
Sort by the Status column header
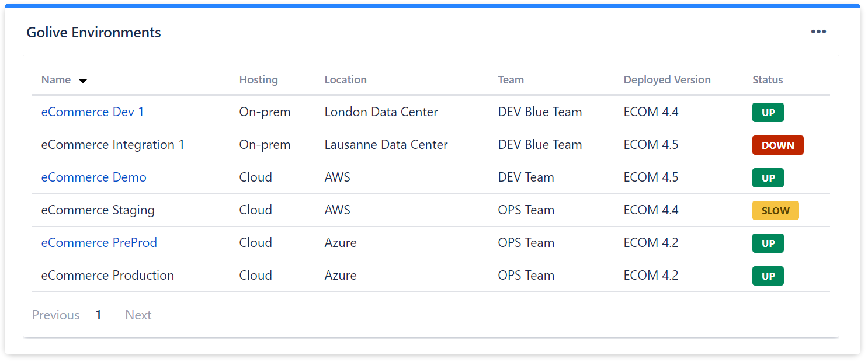point(768,80)
